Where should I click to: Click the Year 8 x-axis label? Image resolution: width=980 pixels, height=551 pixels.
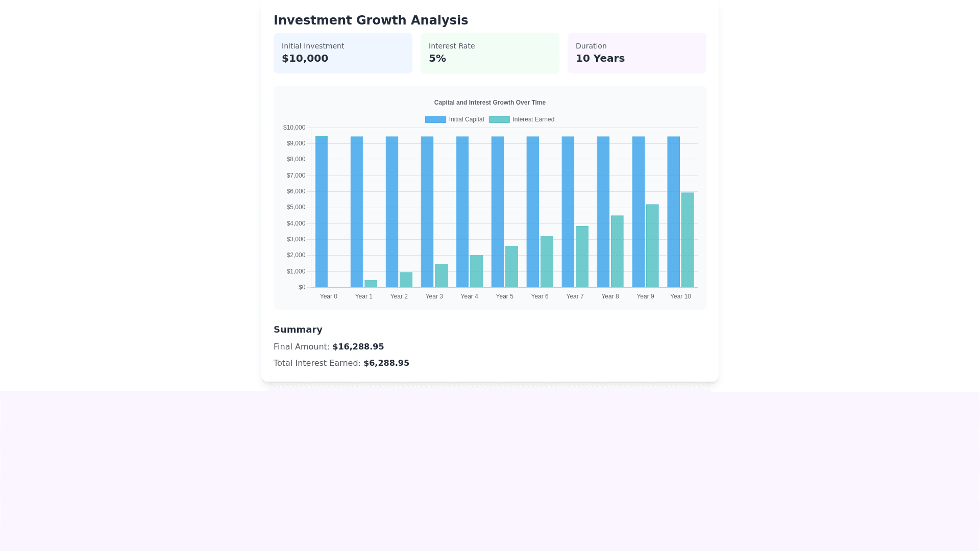(x=610, y=296)
